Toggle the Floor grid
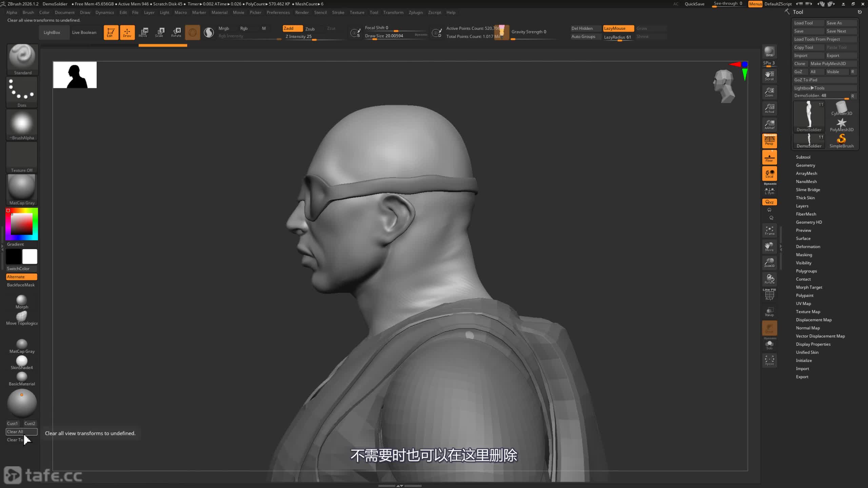Screen dimensions: 868x488 point(769,157)
